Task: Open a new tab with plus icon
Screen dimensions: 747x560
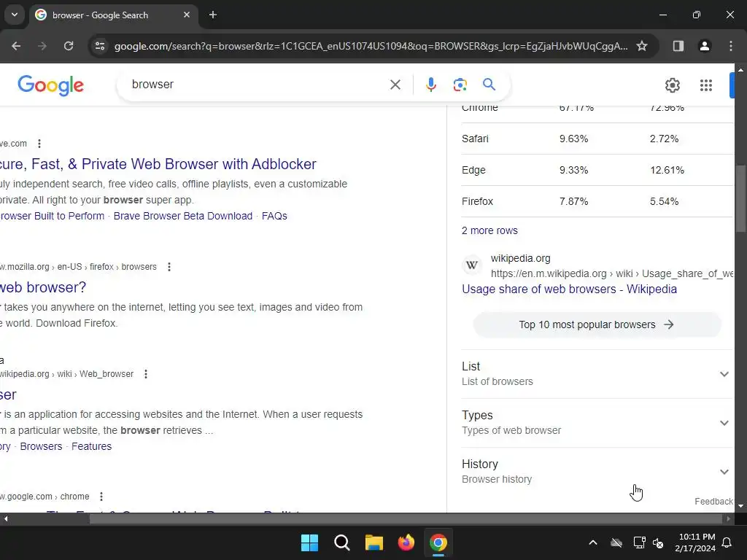Action: [213, 15]
